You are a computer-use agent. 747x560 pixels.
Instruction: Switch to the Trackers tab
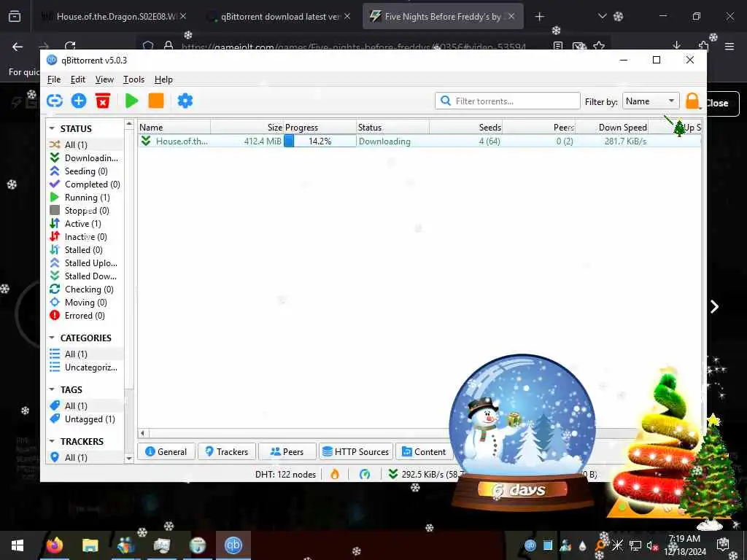pyautogui.click(x=227, y=451)
